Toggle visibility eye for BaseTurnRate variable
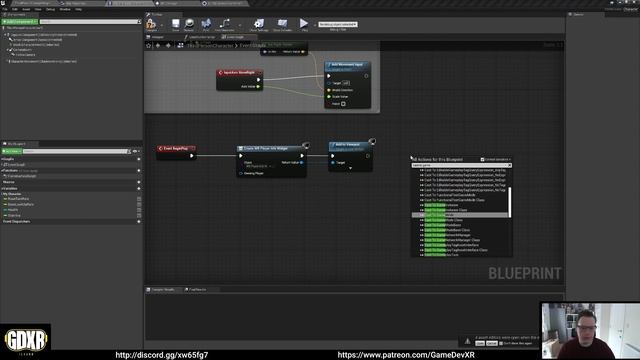Image resolution: width=640 pixels, height=360 pixels. coord(139,199)
